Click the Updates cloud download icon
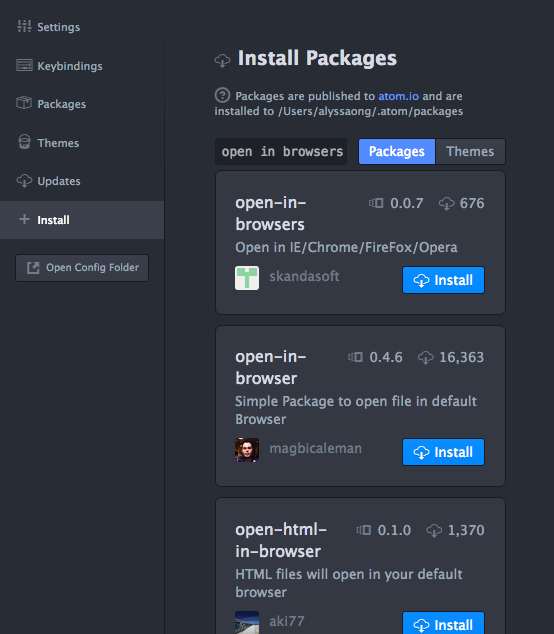The image size is (554, 634). tap(24, 181)
